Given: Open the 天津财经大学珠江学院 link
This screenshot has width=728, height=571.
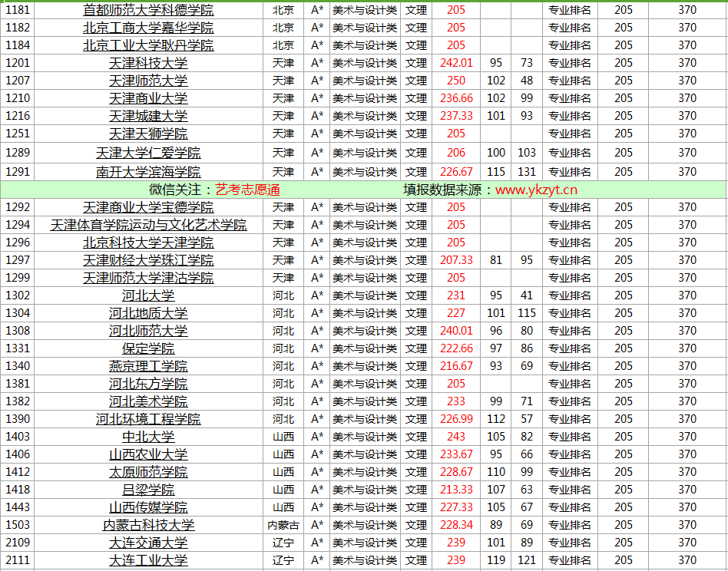Looking at the screenshot, I should (148, 260).
